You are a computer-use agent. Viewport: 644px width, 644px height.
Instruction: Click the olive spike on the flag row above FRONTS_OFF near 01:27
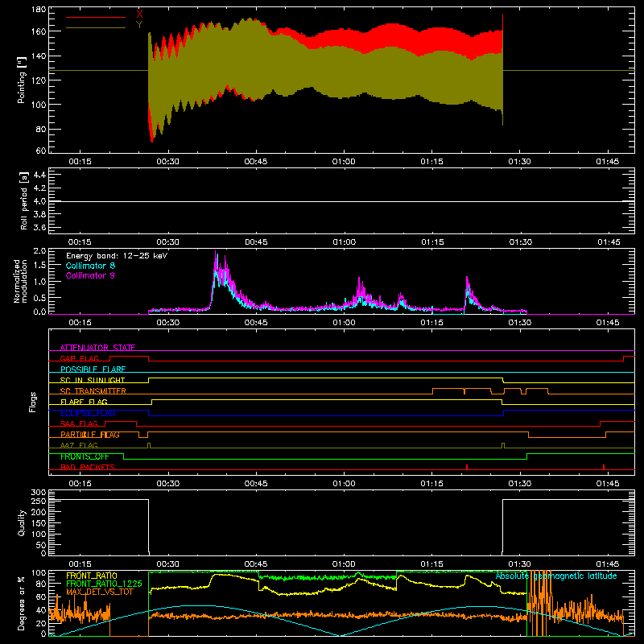[x=504, y=446]
